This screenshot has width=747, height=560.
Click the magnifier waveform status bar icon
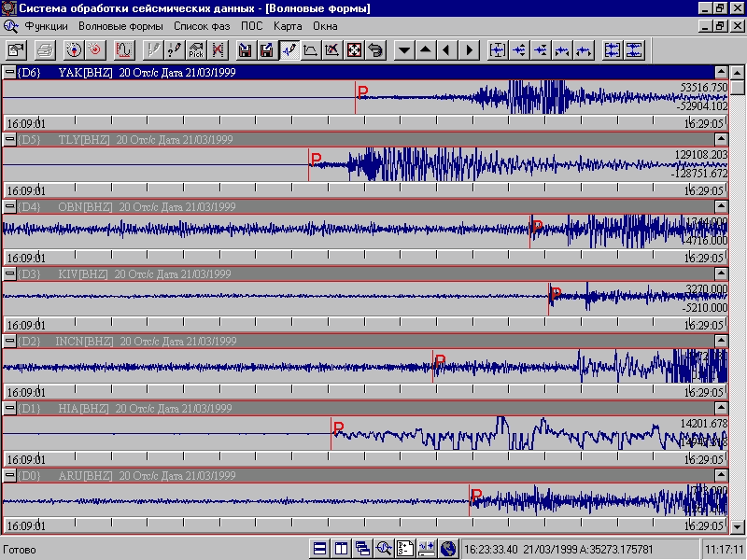pos(384,549)
